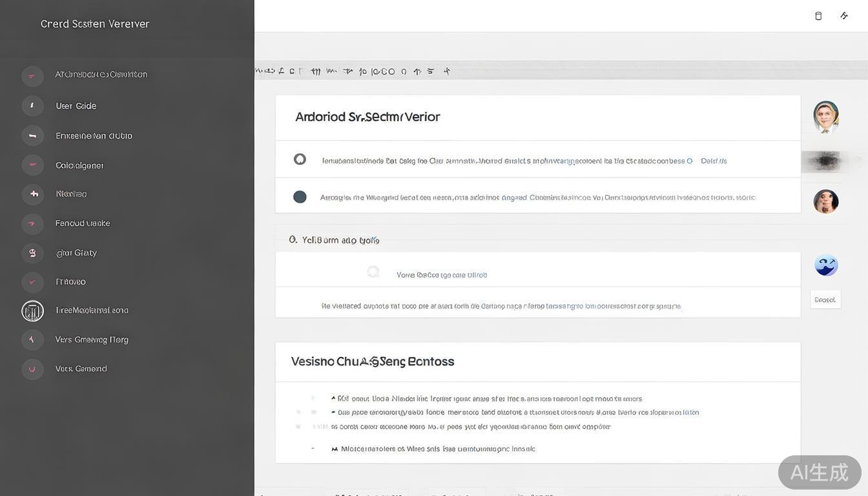868x496 pixels.
Task: Click the blue smiley face avatar icon
Action: (826, 265)
